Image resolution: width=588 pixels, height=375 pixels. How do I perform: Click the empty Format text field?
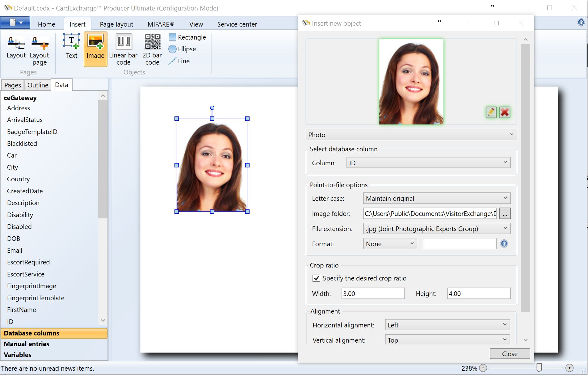click(x=460, y=244)
